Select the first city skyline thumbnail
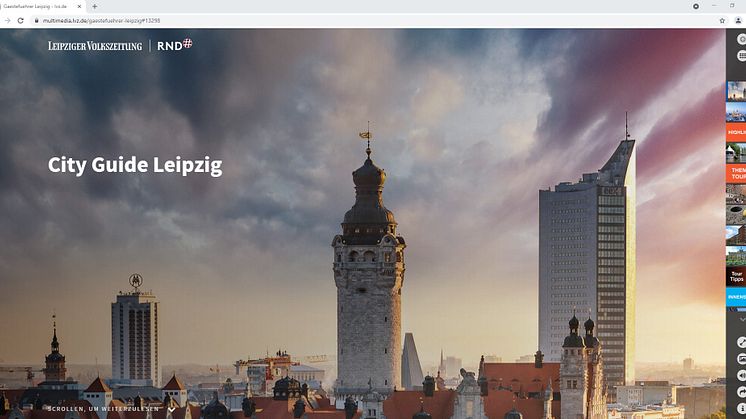This screenshot has width=746, height=419. click(x=736, y=91)
